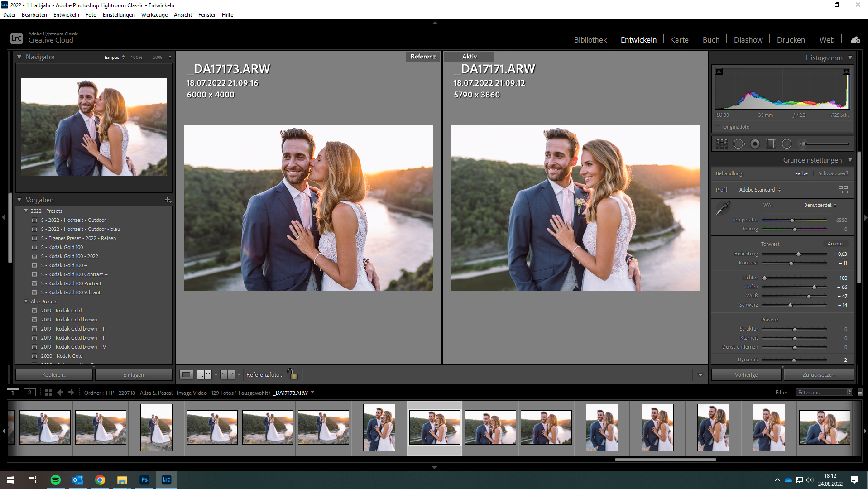Screen dimensions: 868x489
Task: Collapse the 2022 - Presets folder
Action: (x=26, y=211)
